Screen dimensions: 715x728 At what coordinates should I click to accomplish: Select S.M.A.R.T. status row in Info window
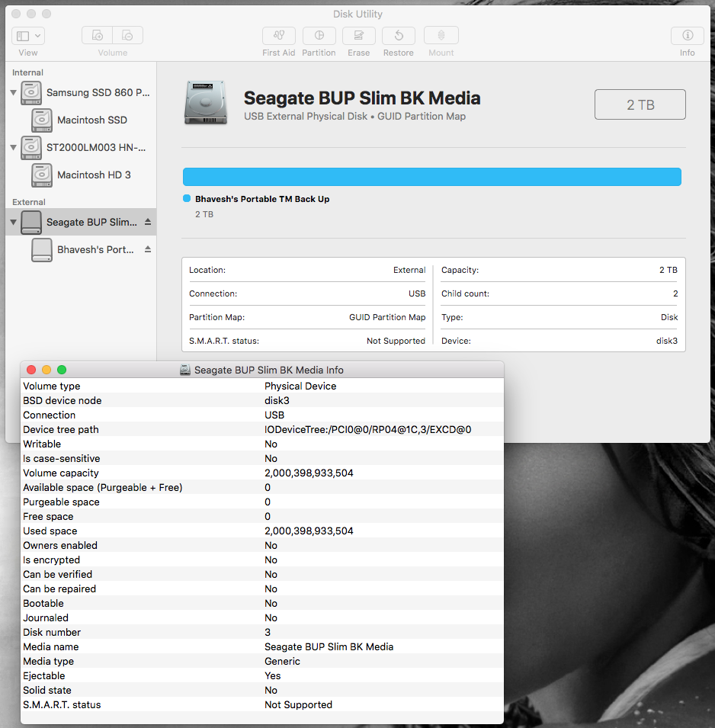coord(262,705)
